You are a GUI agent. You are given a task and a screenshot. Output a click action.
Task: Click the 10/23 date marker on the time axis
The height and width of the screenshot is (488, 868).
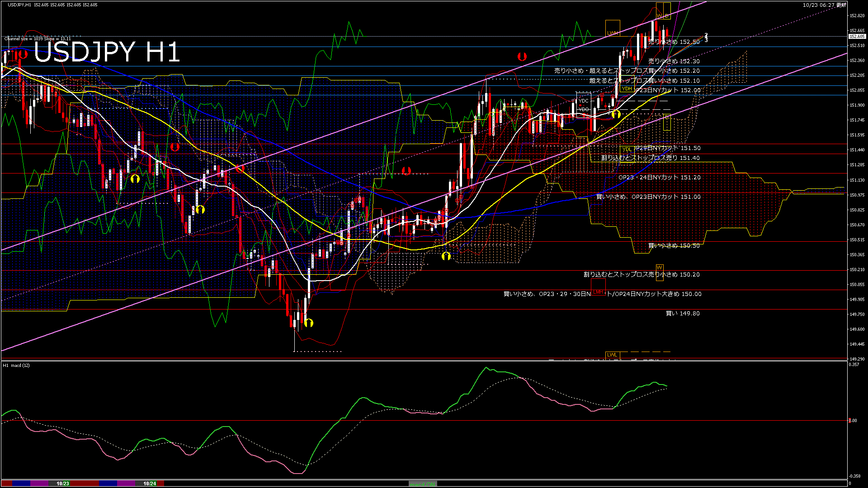tap(63, 483)
